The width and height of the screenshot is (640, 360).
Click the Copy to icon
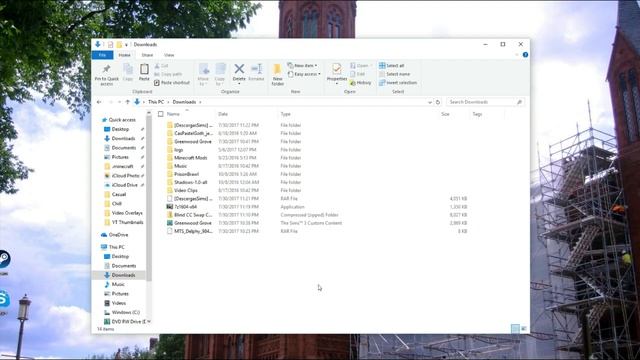pyautogui.click(x=220, y=69)
